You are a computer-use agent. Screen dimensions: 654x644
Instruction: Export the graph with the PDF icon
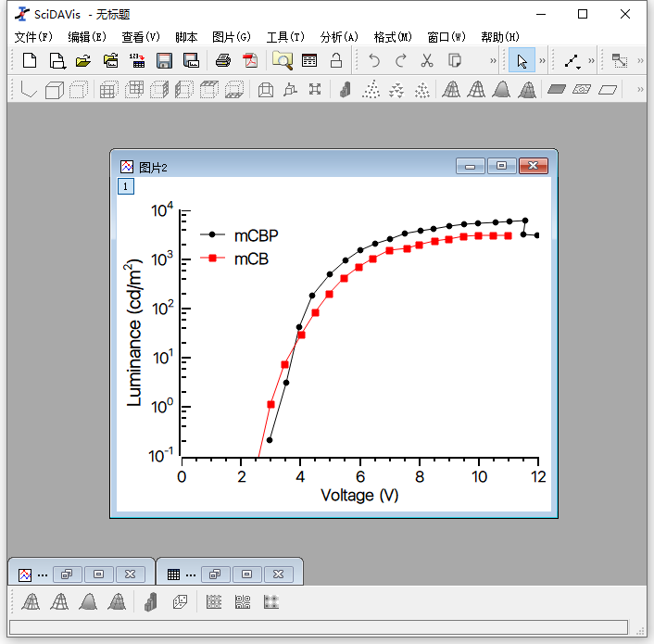click(x=249, y=61)
